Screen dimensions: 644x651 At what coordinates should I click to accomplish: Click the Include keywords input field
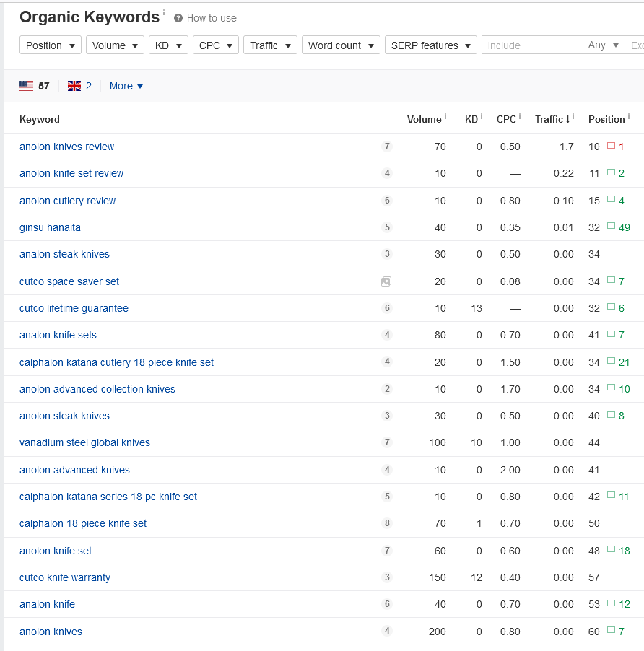pos(533,45)
